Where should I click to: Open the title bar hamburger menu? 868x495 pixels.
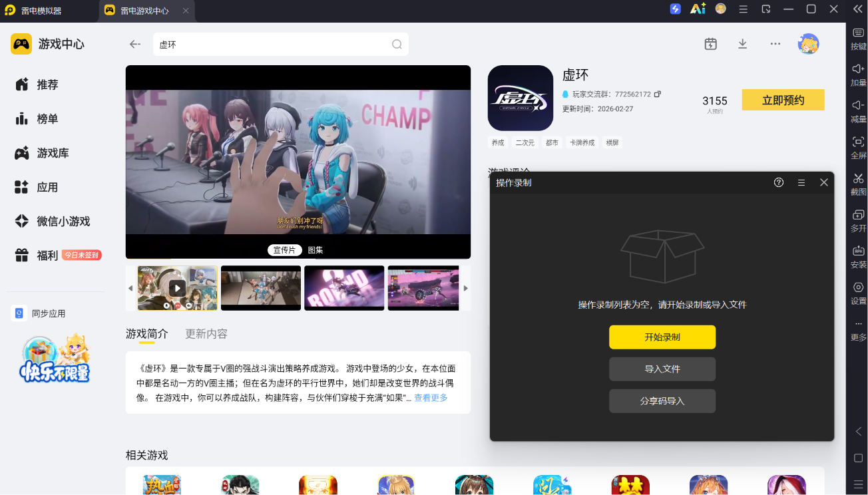point(744,9)
